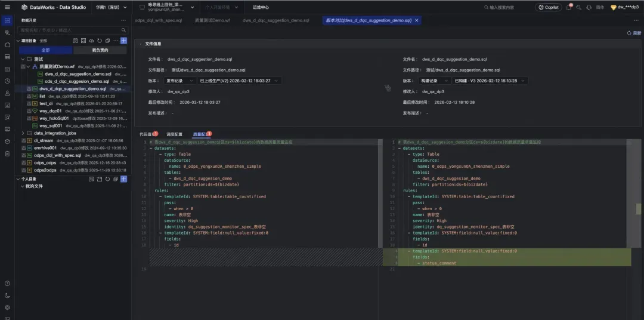
Task: Open 运维中心 link in header
Action: (261, 7)
